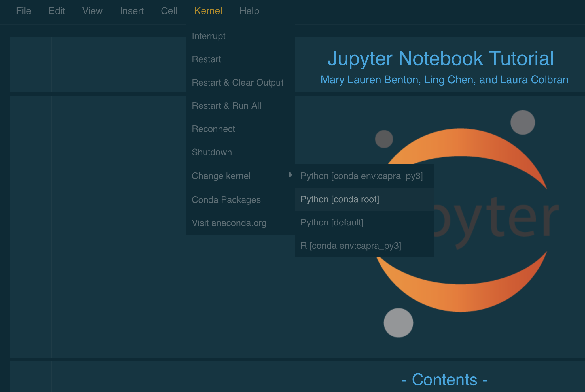Select Python default kernel
This screenshot has height=392, width=585.
pyautogui.click(x=332, y=222)
